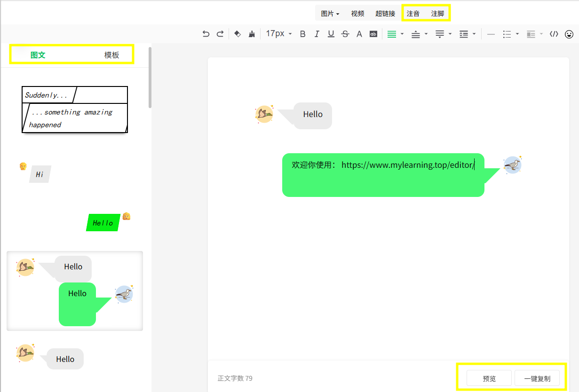Click the undo arrow icon
579x392 pixels.
coord(206,34)
